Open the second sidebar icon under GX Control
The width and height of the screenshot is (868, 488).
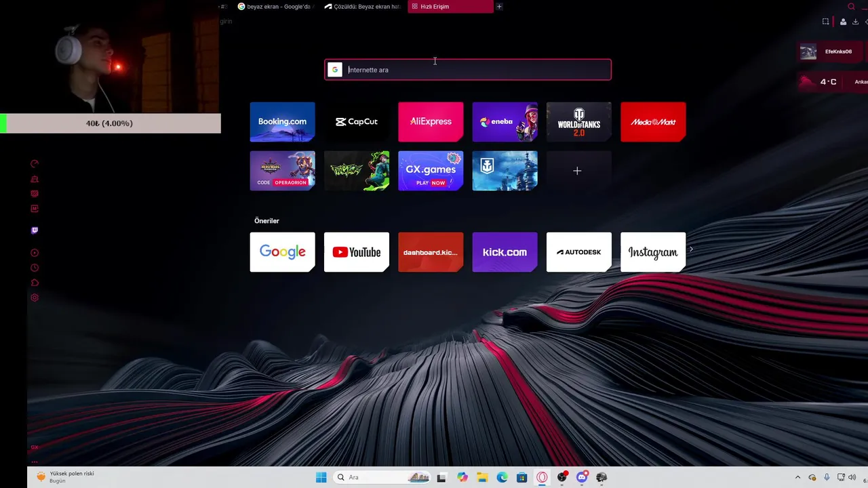point(35,179)
